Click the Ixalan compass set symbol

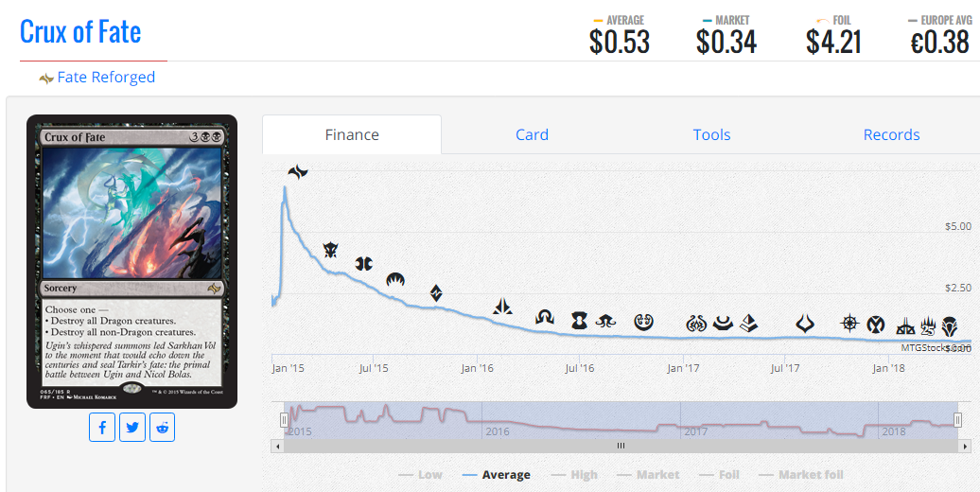tap(849, 324)
